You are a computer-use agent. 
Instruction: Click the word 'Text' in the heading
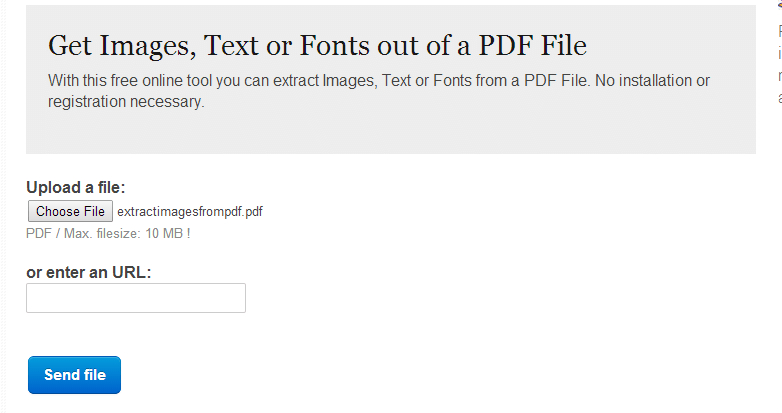[x=231, y=45]
